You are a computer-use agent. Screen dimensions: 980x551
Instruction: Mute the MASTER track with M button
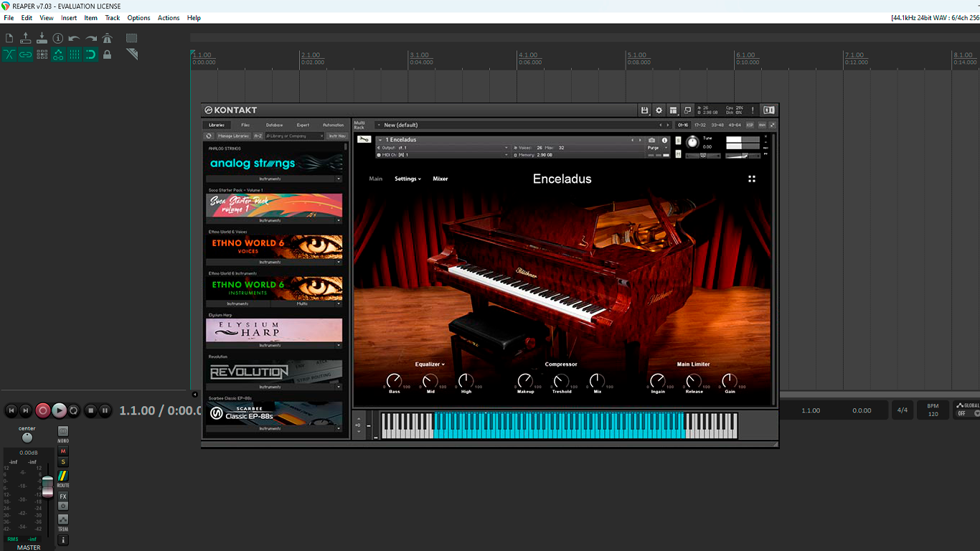point(63,451)
